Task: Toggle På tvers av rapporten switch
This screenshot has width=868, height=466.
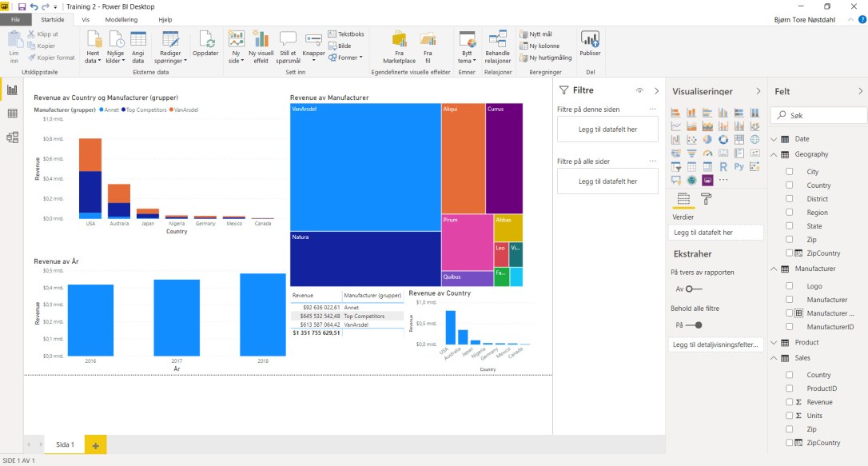Action: [x=694, y=289]
